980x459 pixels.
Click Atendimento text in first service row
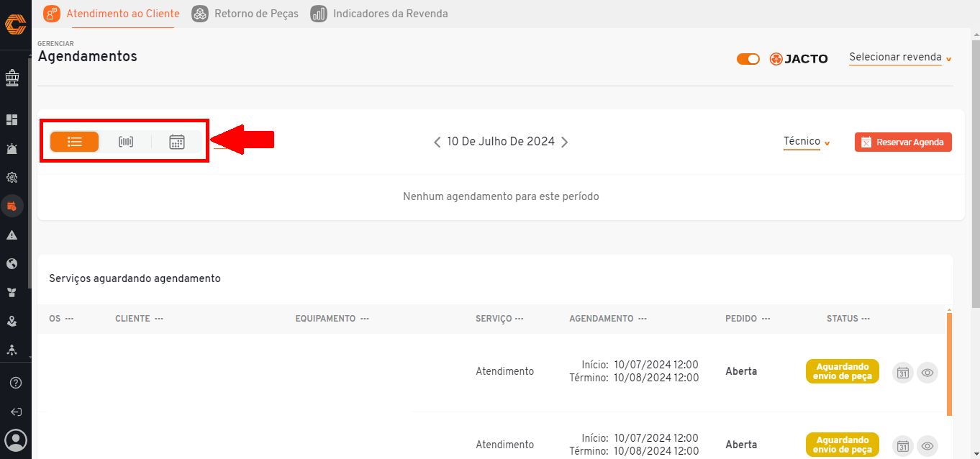click(x=504, y=371)
